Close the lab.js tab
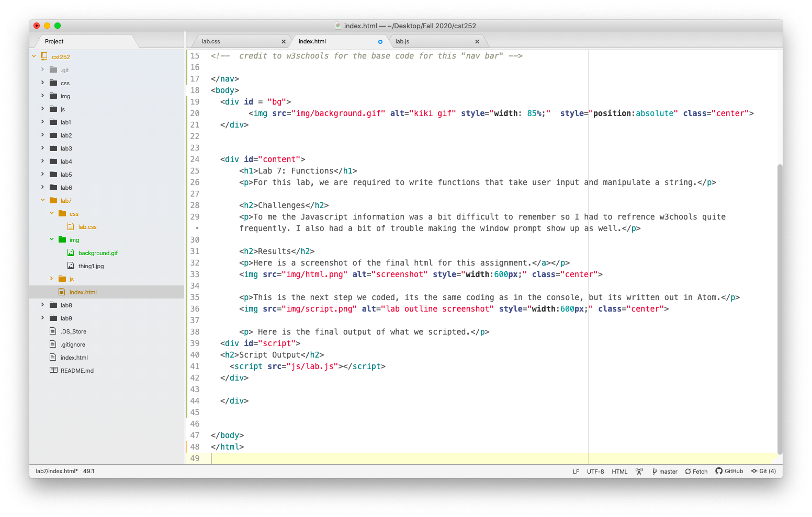Screen dimensions: 812x517 pos(477,41)
